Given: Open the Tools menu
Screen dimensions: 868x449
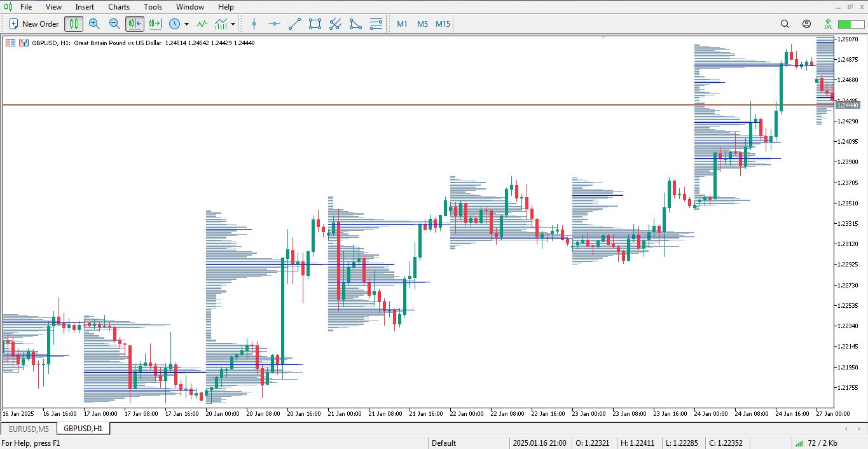Looking at the screenshot, I should [x=153, y=7].
